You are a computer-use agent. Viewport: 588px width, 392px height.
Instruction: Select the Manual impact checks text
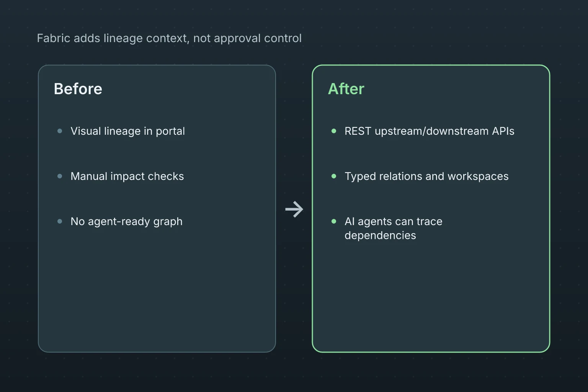tap(127, 176)
